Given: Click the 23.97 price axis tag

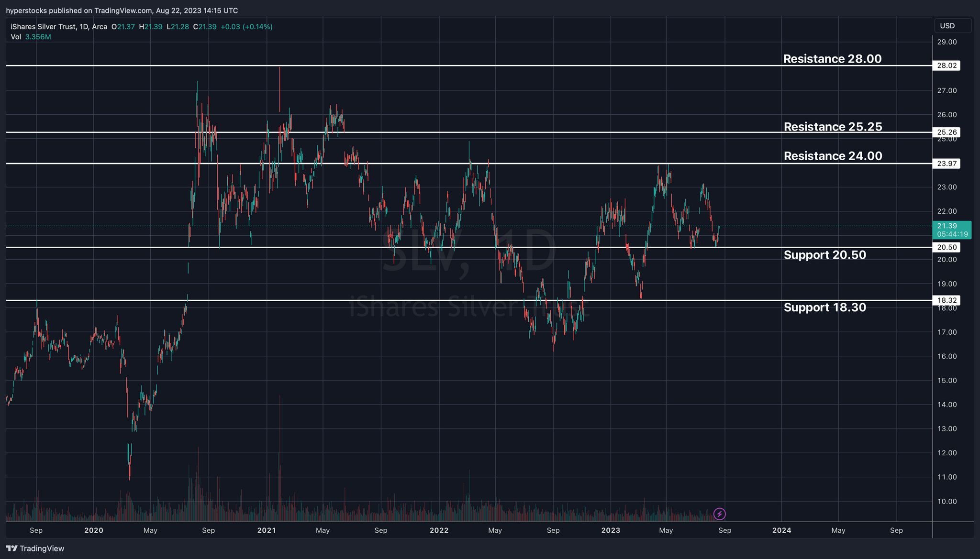Looking at the screenshot, I should [x=947, y=164].
